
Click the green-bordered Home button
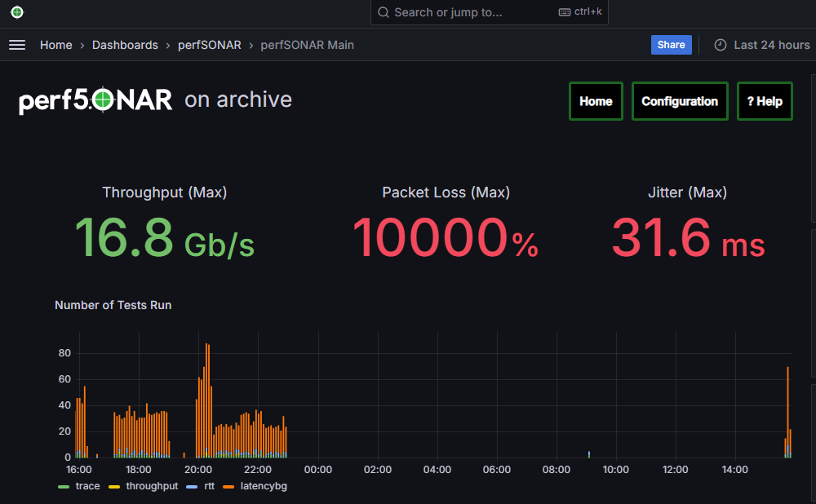coord(596,101)
